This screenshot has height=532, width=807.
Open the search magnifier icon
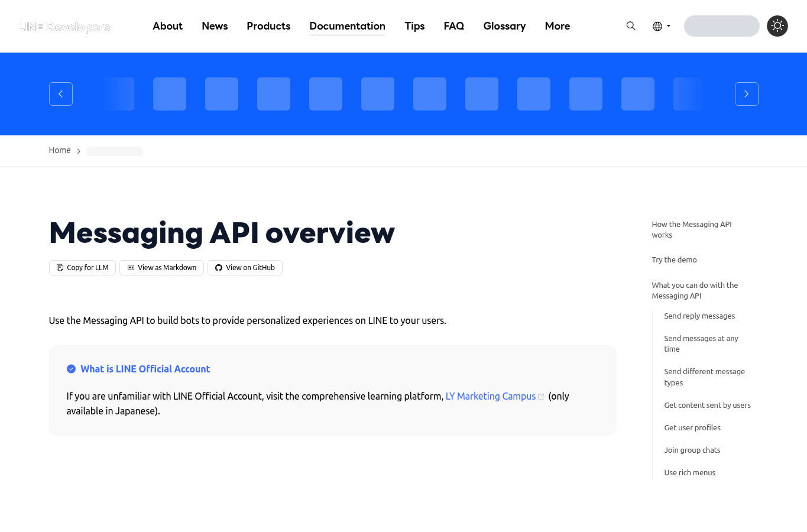(x=631, y=26)
